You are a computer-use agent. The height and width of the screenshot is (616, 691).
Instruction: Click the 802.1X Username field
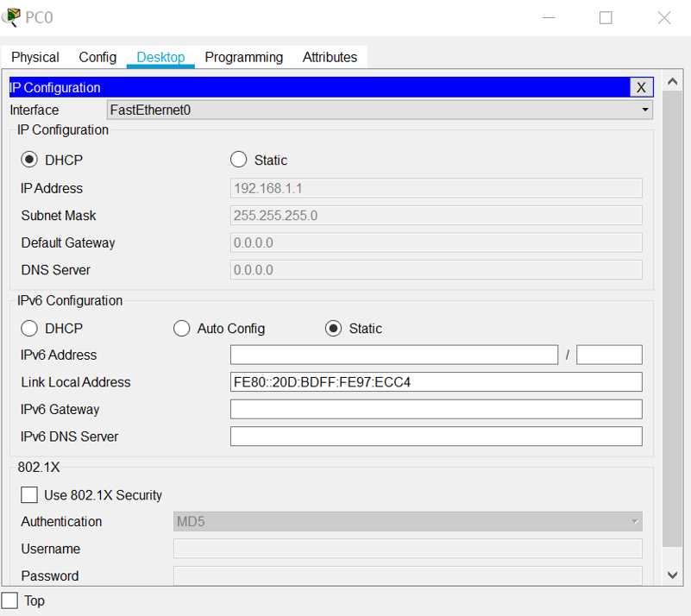(x=408, y=549)
